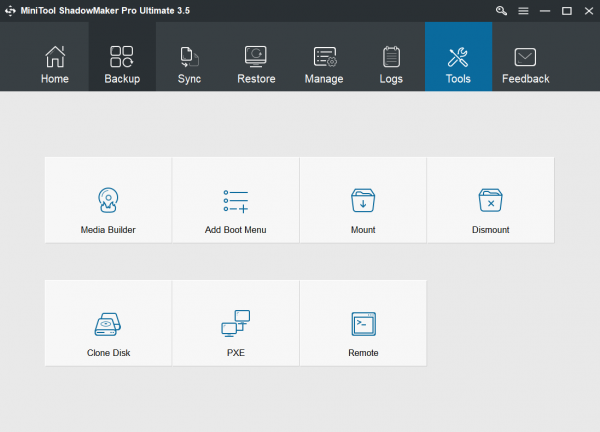Click the highlighted Tools tab

(x=458, y=64)
